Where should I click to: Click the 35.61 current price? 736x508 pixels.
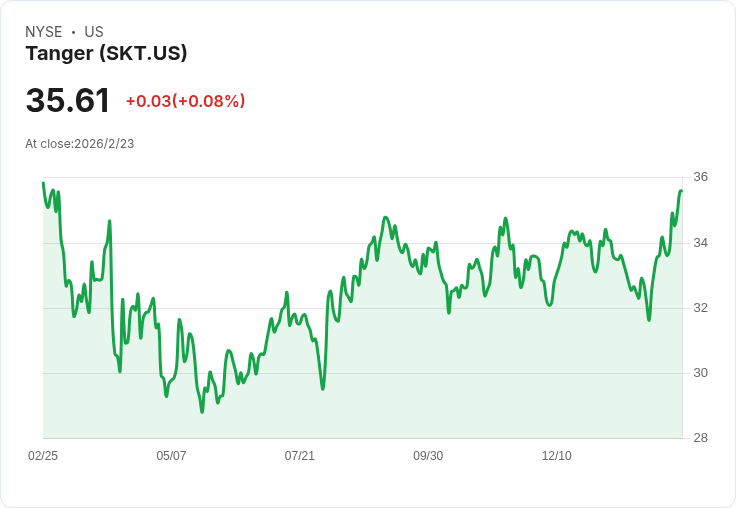[x=68, y=100]
